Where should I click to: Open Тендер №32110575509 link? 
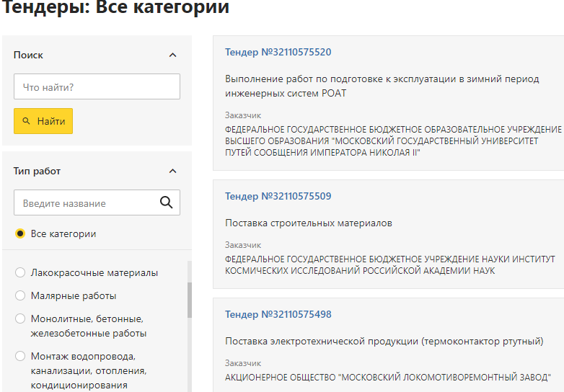point(278,196)
